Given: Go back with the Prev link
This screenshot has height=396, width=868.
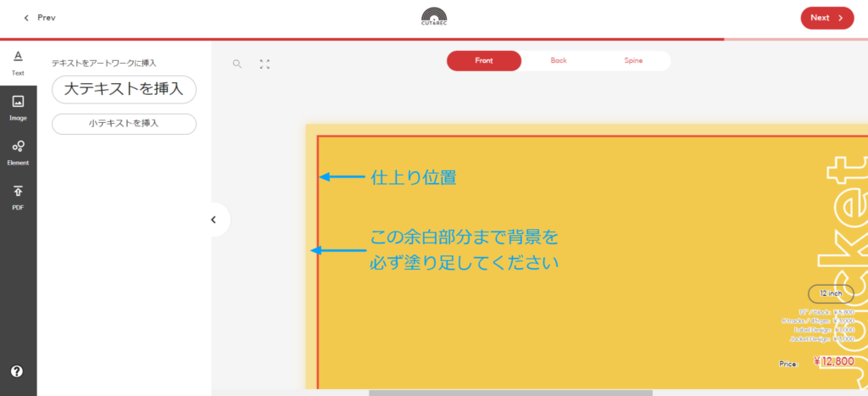Looking at the screenshot, I should (39, 17).
